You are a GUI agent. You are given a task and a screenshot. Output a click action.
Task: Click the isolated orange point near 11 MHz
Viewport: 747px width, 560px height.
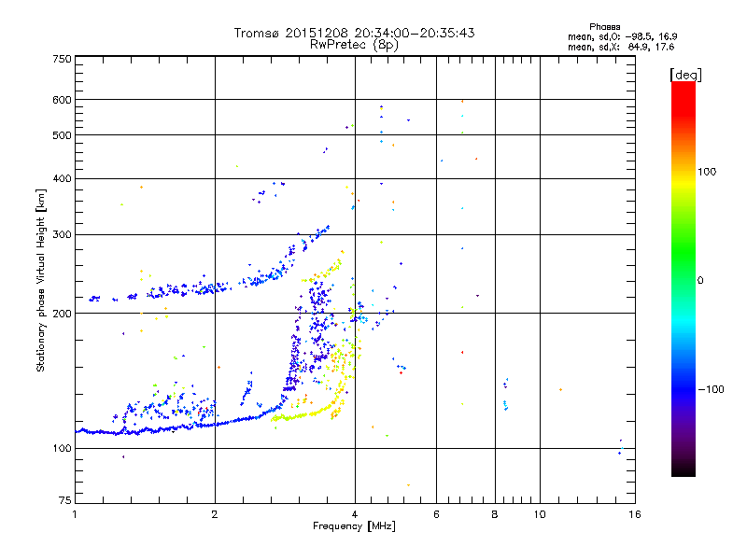(560, 389)
